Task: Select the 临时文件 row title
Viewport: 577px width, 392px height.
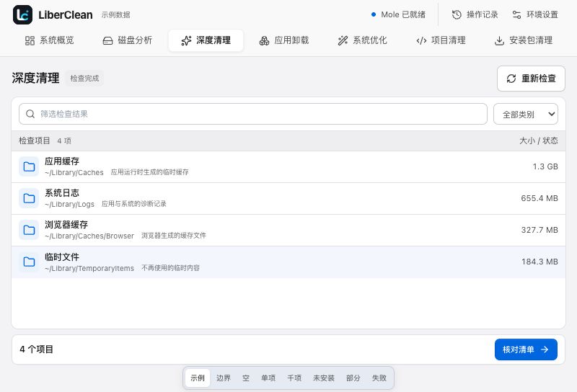Action: tap(62, 257)
